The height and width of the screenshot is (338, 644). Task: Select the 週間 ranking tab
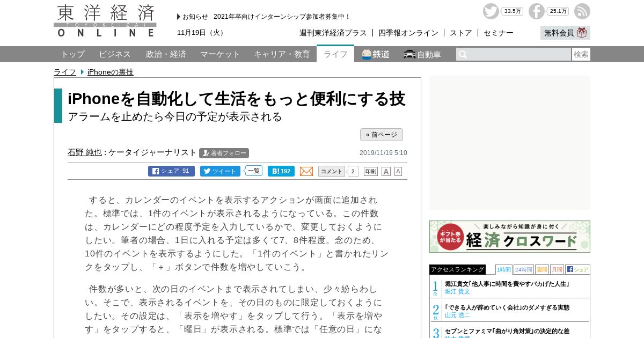coord(542,269)
